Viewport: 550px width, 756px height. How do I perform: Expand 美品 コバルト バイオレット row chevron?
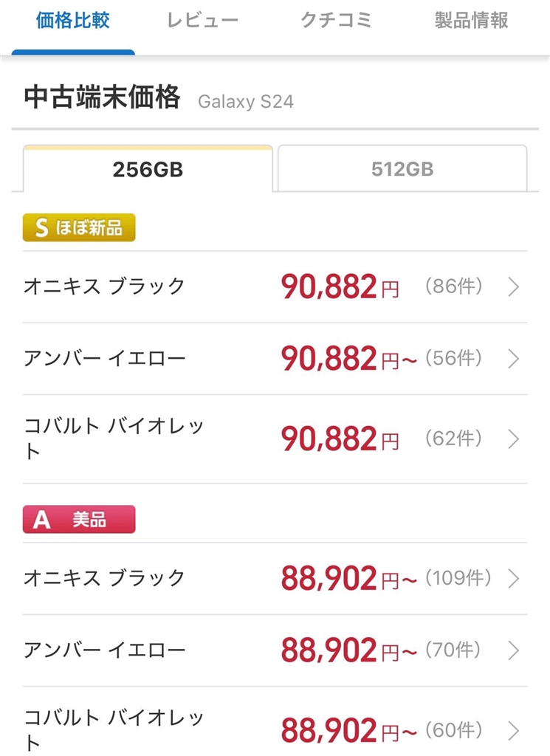point(514,731)
